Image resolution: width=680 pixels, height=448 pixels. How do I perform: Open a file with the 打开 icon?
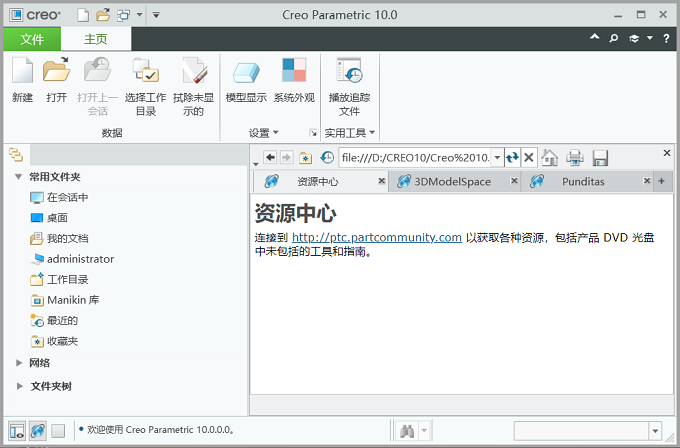[x=56, y=71]
